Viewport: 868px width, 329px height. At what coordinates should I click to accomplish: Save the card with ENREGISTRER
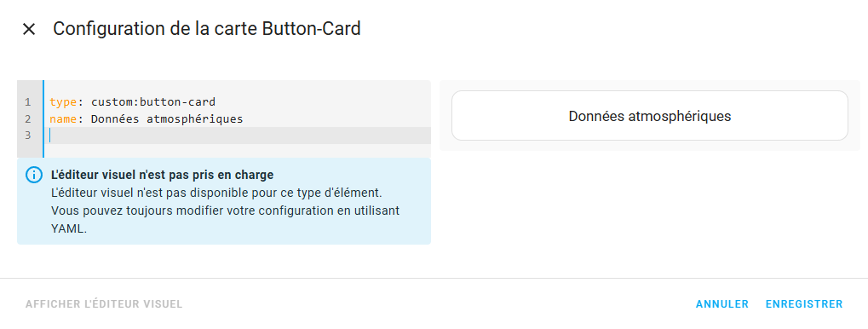click(804, 304)
